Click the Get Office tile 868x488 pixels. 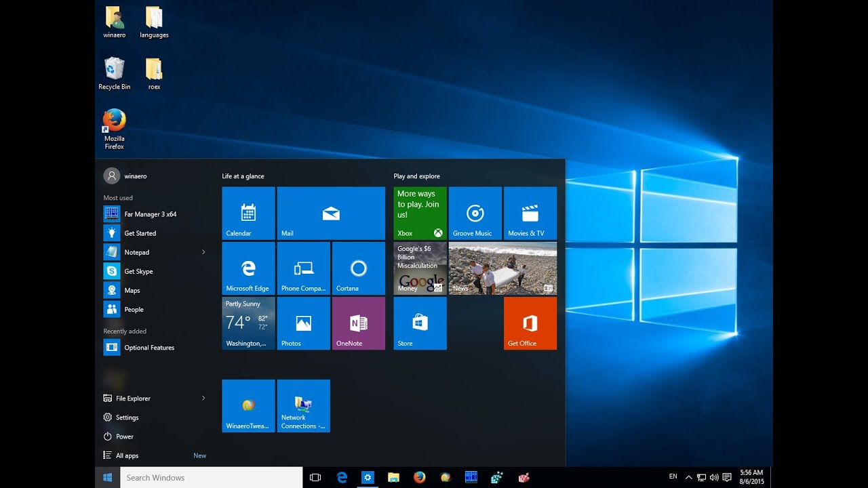[530, 323]
